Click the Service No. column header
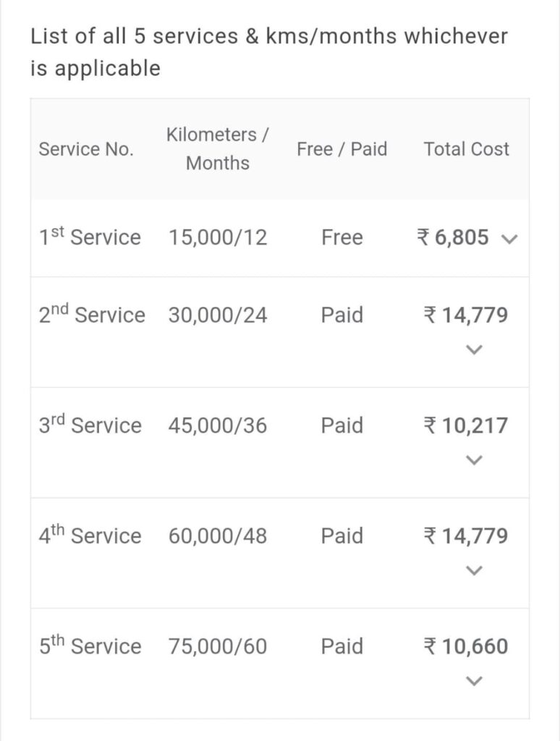 86,149
